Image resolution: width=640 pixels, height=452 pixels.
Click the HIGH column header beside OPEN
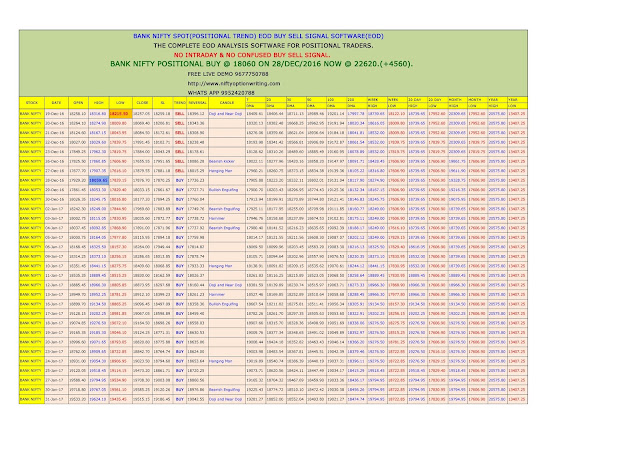point(99,103)
